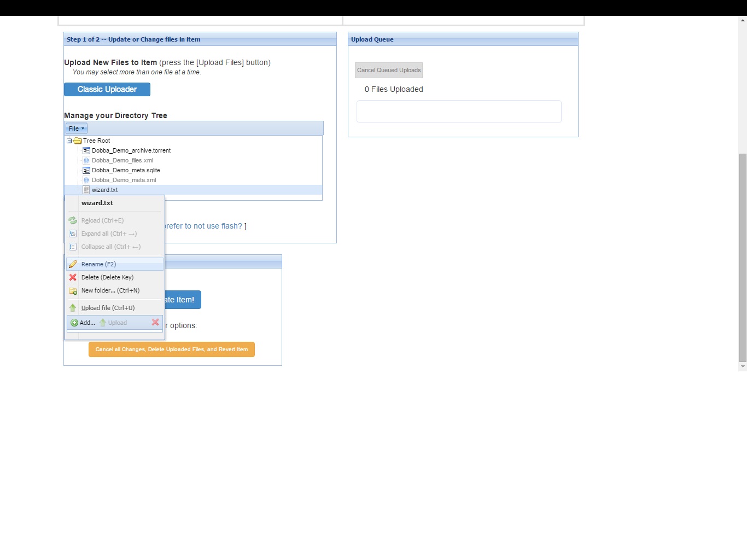Screen dimensions: 747x560
Task: Click the green plus Add icon
Action: (x=74, y=323)
